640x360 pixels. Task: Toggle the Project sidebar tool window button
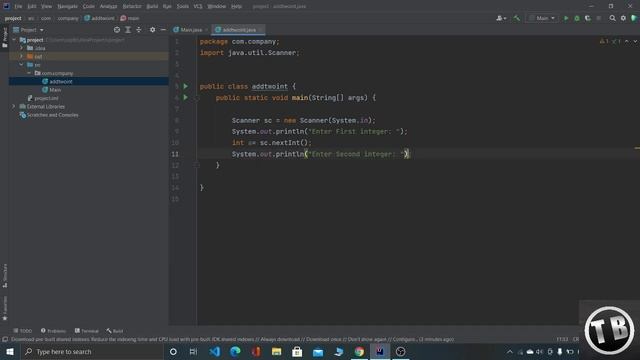tap(4, 38)
